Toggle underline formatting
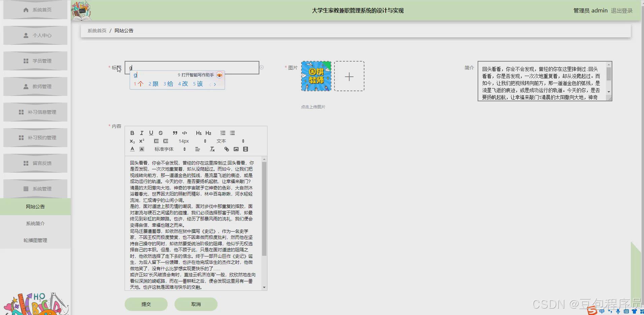644x315 pixels. pos(151,133)
